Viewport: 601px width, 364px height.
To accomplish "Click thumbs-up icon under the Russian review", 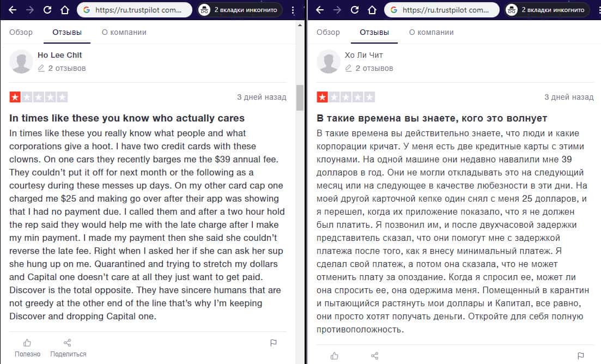I will tap(334, 356).
